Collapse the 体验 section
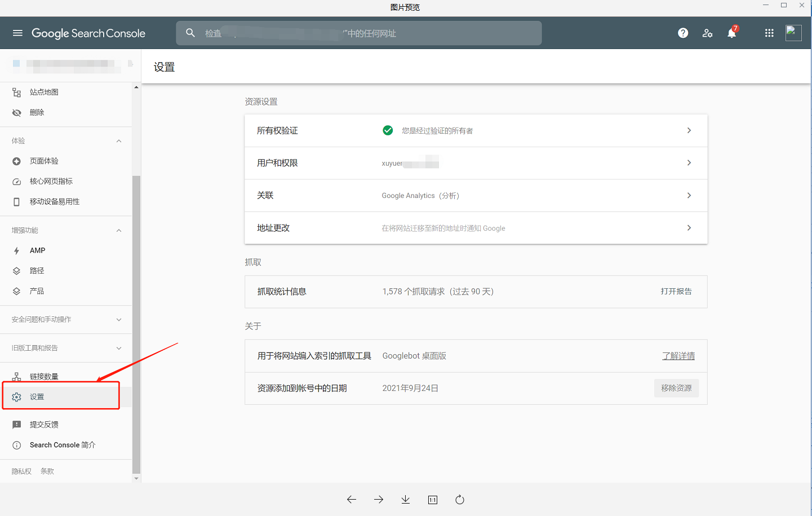The width and height of the screenshot is (812, 516). (119, 141)
